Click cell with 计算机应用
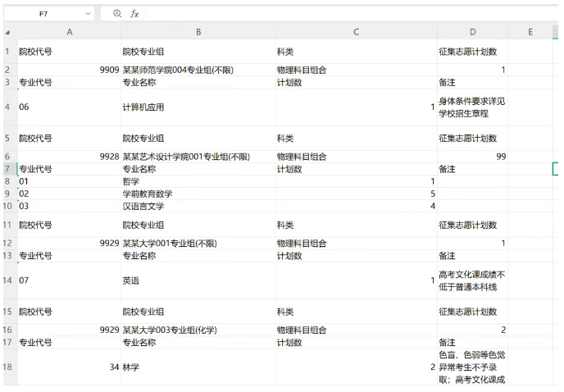 (x=143, y=107)
